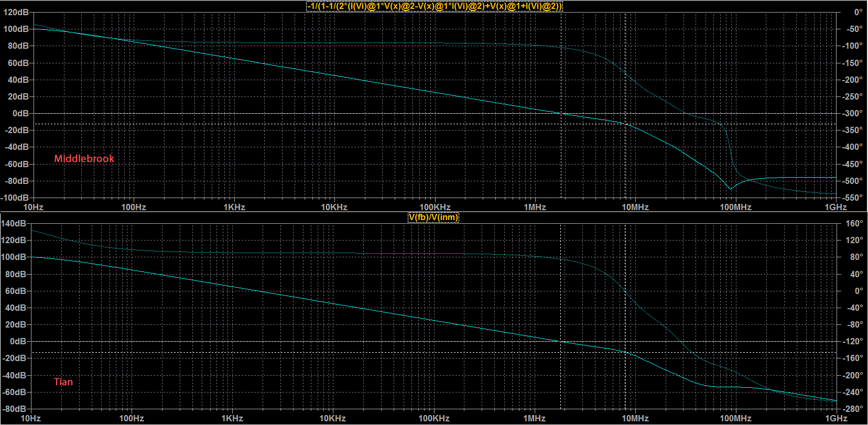868x425 pixels.
Task: Click 1GHz on bottom pane frequency axis
Action: tap(836, 418)
